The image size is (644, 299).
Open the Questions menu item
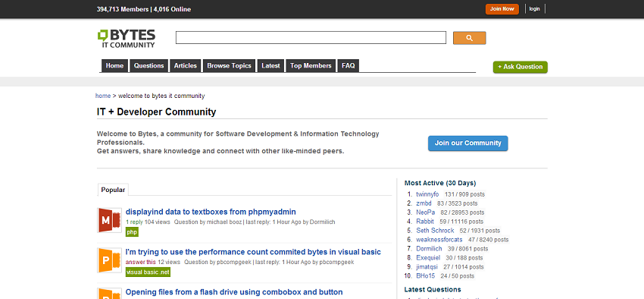[148, 66]
